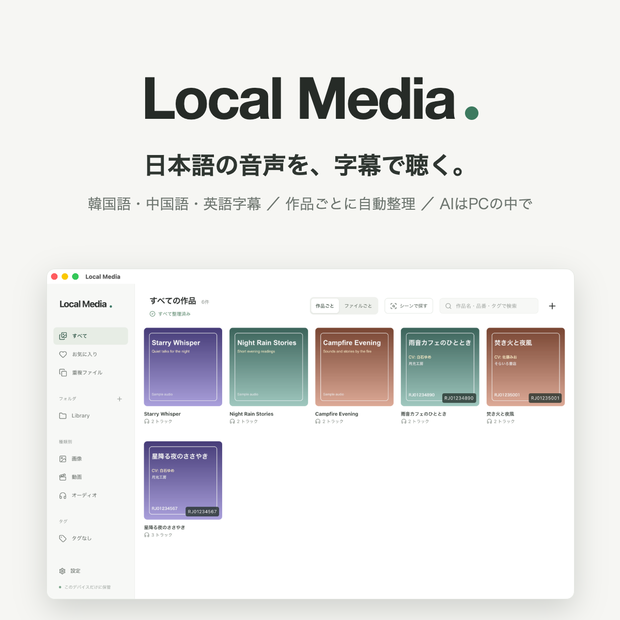This screenshot has height=620, width=620.
Task: Open 設定 via the gear icon
Action: point(62,571)
